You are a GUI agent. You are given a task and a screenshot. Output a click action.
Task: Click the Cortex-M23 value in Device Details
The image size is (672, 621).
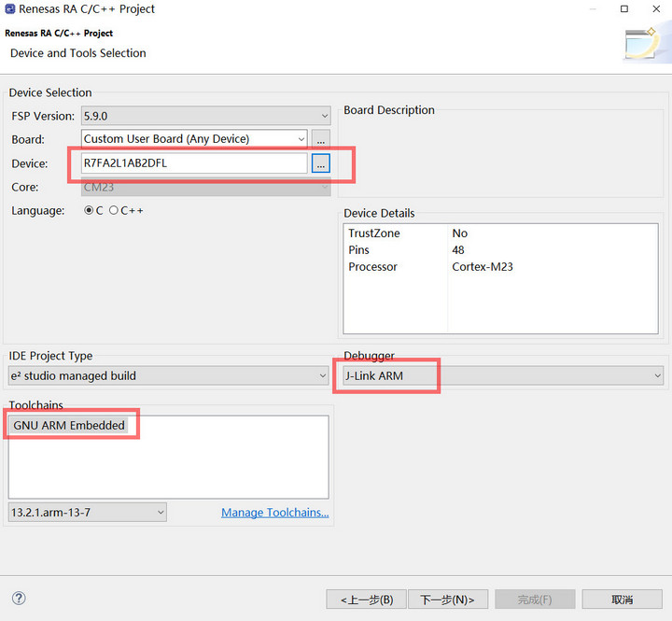(483, 266)
